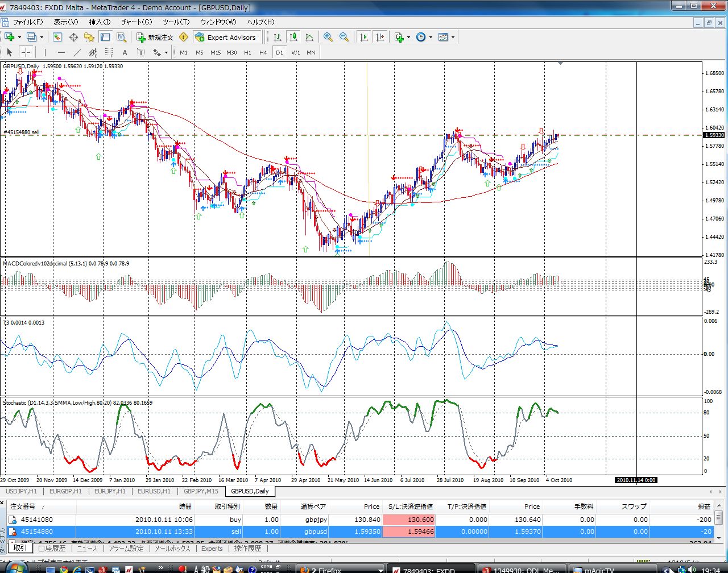Expand the periodicity clock dropdown arrow
The width and height of the screenshot is (728, 573).
click(431, 37)
